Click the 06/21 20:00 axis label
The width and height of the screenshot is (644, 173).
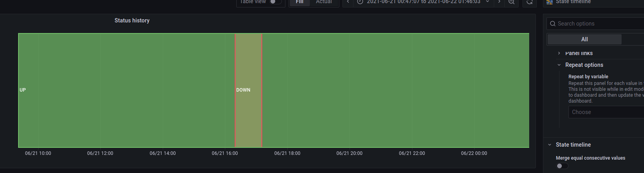click(x=350, y=153)
